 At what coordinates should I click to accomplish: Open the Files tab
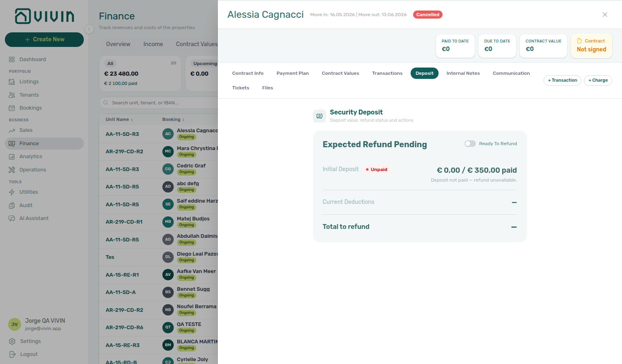pos(268,88)
